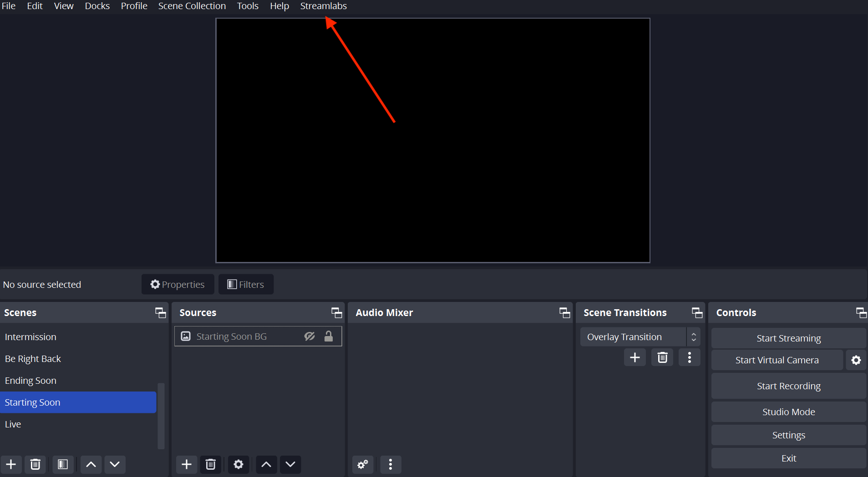Toggle Studio Mode on
The height and width of the screenshot is (477, 868).
pos(788,412)
